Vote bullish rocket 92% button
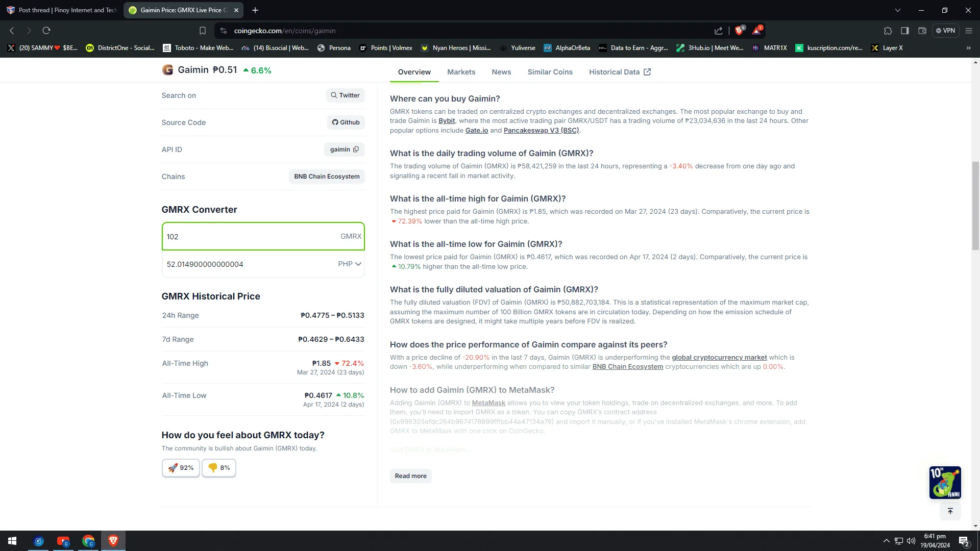 (181, 468)
